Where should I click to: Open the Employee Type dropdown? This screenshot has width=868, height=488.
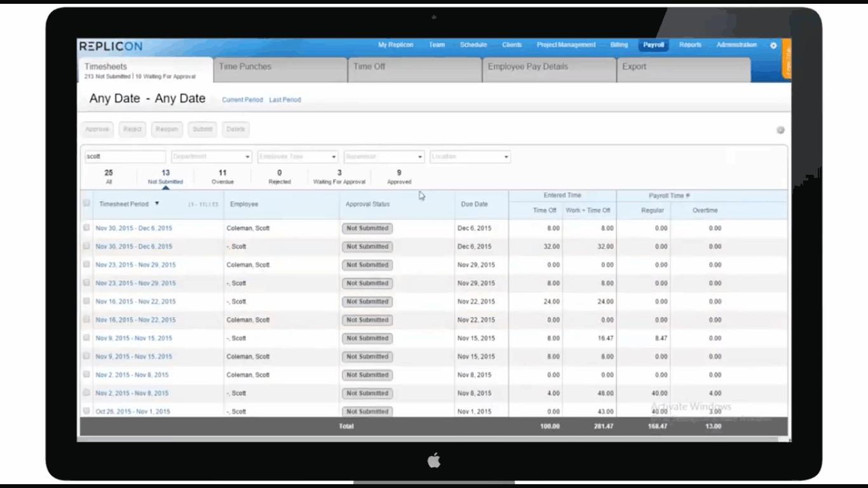[334, 157]
